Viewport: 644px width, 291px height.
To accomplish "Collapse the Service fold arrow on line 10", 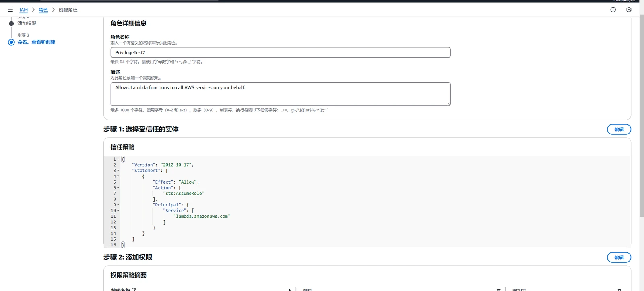I will click(118, 211).
